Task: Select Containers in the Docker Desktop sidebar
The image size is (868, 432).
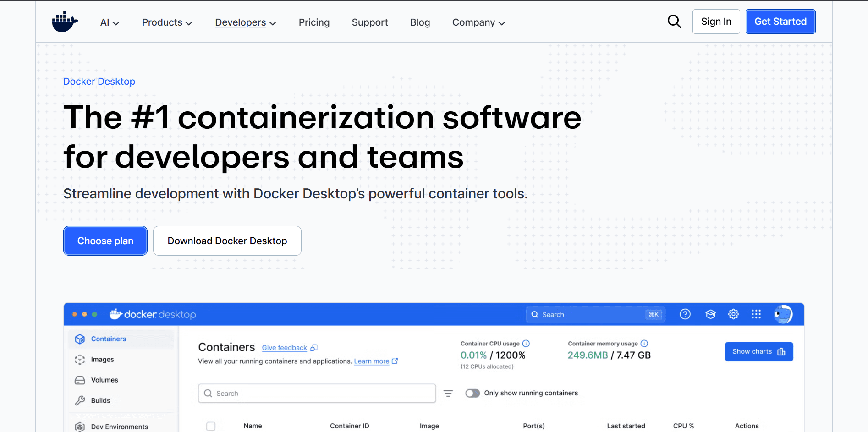Action: click(108, 339)
